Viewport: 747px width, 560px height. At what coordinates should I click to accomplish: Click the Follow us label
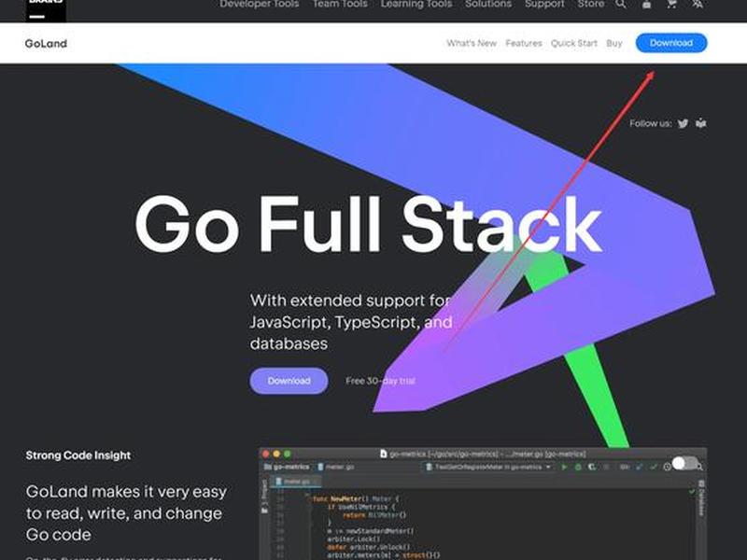(650, 124)
